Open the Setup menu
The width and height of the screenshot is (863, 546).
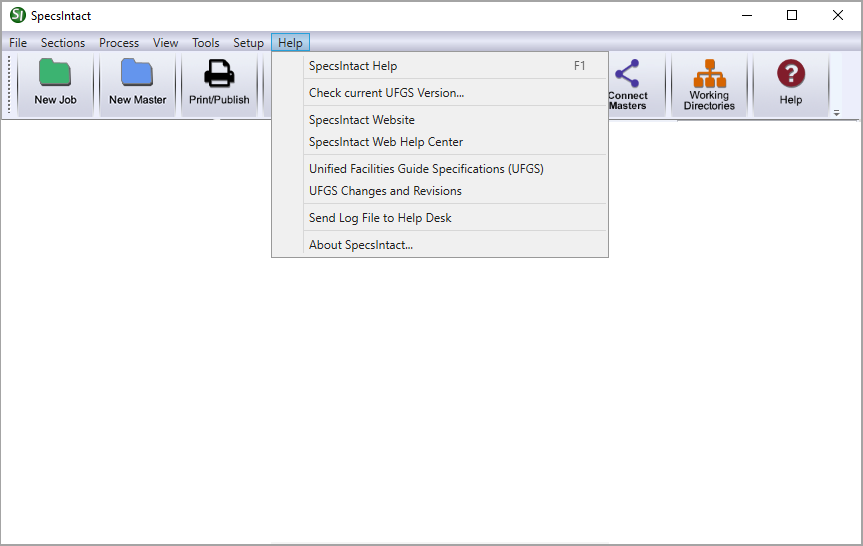(x=248, y=43)
